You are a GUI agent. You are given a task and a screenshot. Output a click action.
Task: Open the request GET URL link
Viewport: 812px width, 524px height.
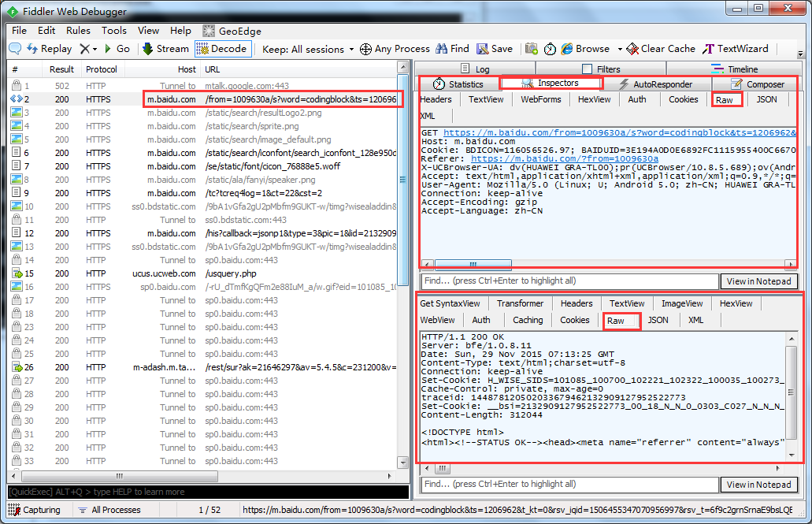(x=619, y=132)
